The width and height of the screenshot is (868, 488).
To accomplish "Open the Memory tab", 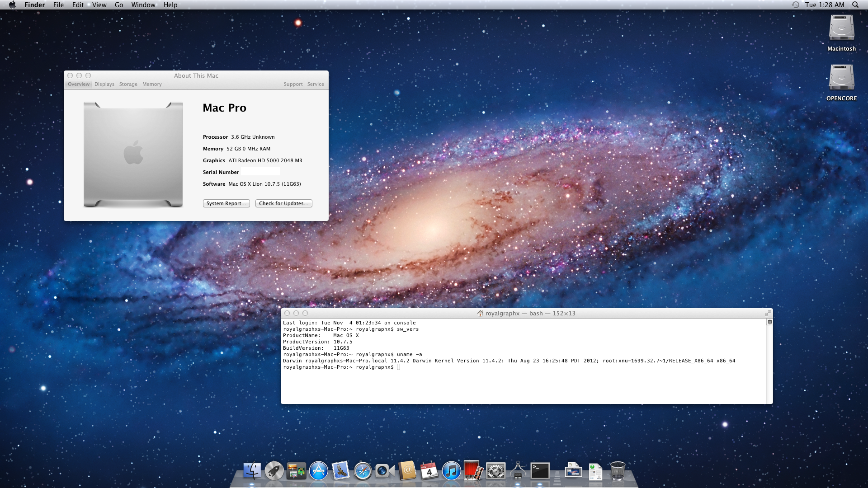I will (152, 84).
